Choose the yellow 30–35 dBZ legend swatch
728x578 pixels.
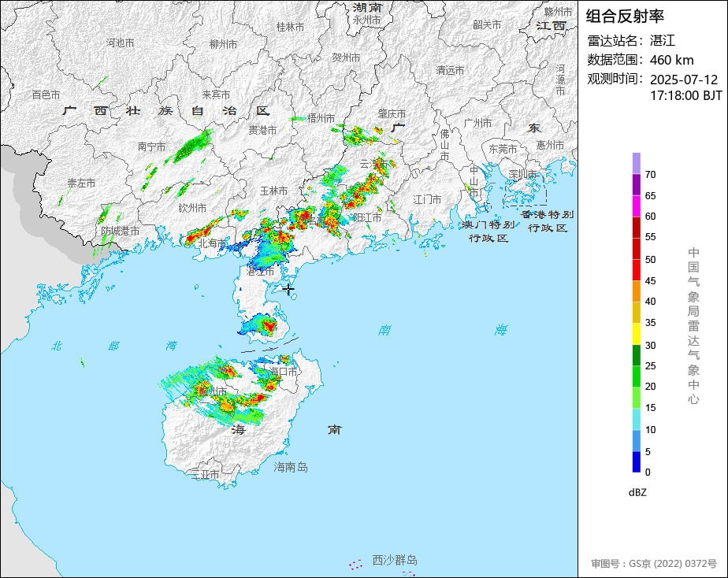[636, 334]
